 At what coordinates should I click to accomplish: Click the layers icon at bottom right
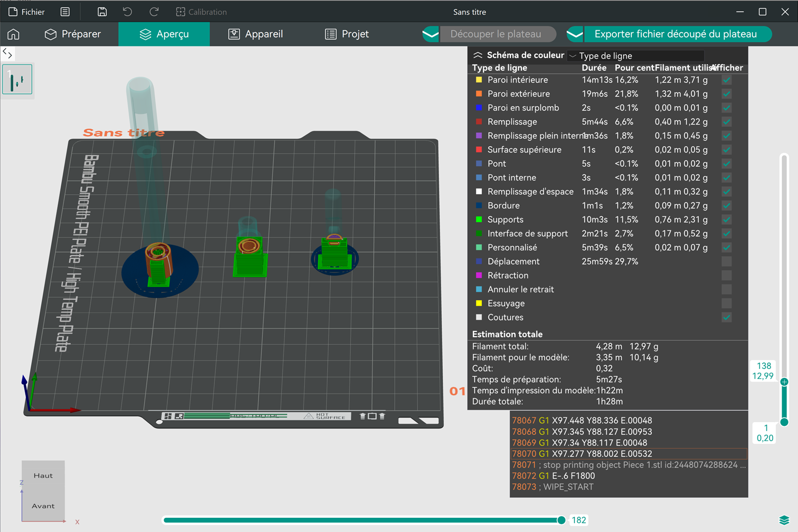tap(784, 520)
